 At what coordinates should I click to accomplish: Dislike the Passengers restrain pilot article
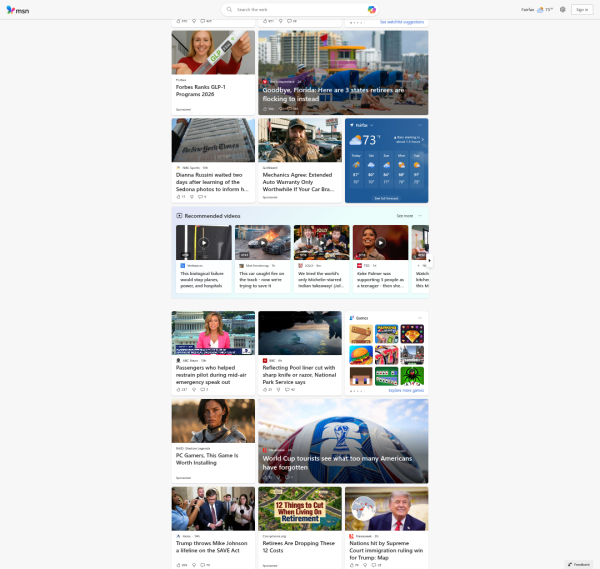pos(194,390)
